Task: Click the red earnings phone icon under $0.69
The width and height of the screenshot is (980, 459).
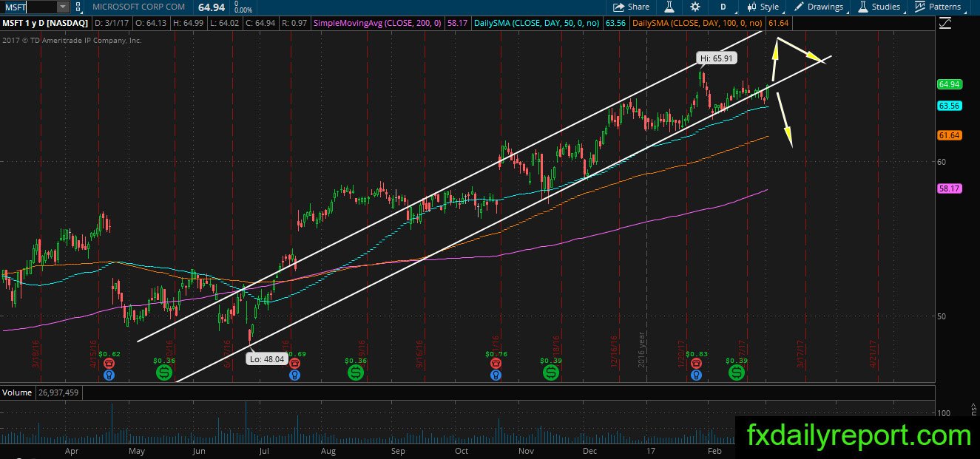Action: (x=295, y=364)
